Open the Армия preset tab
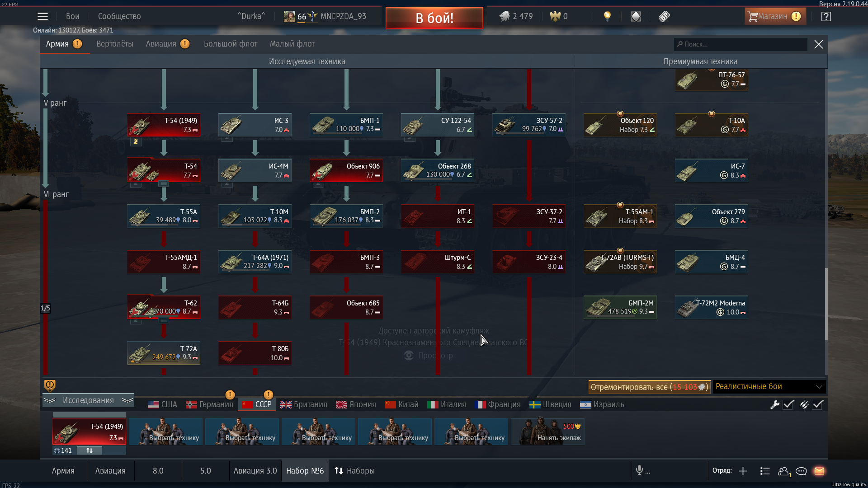Viewport: 868px width, 488px height. (63, 471)
